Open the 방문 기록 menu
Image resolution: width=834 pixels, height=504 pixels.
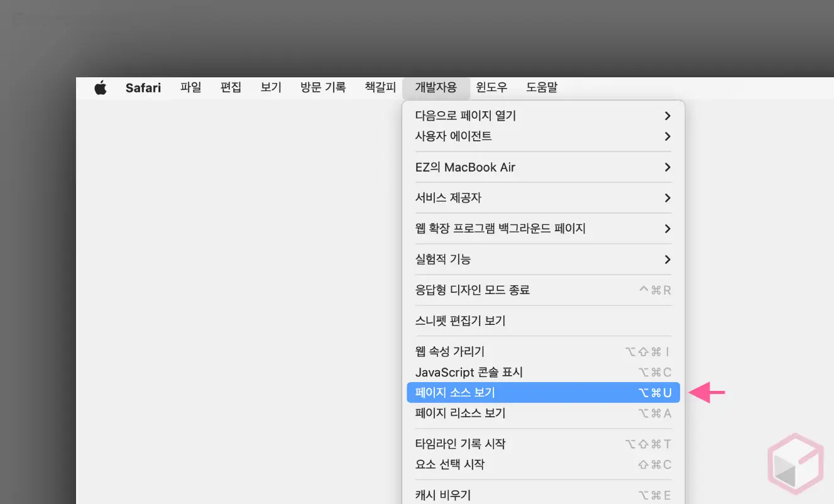click(323, 87)
